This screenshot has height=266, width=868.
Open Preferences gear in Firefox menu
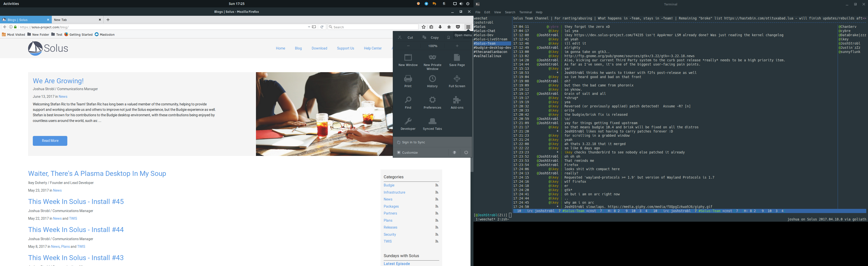pyautogui.click(x=432, y=100)
